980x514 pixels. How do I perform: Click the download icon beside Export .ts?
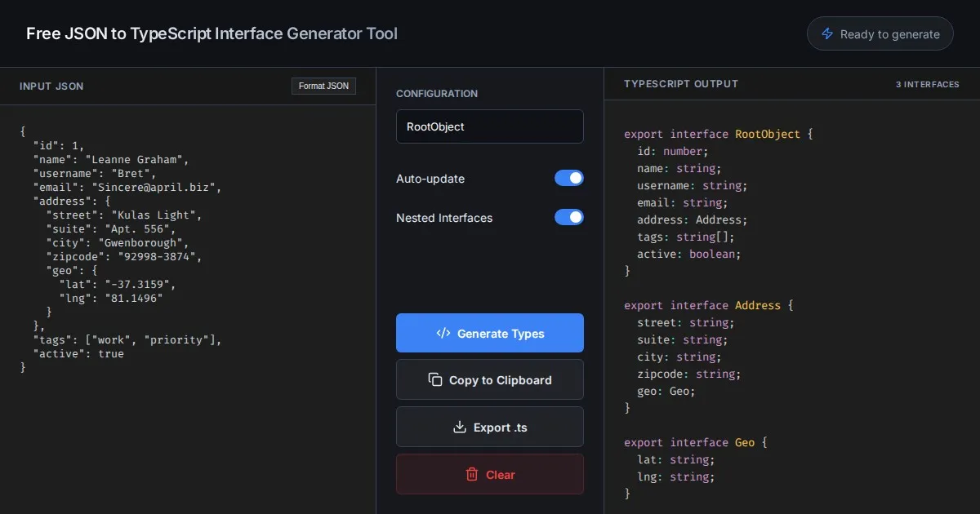(x=459, y=428)
